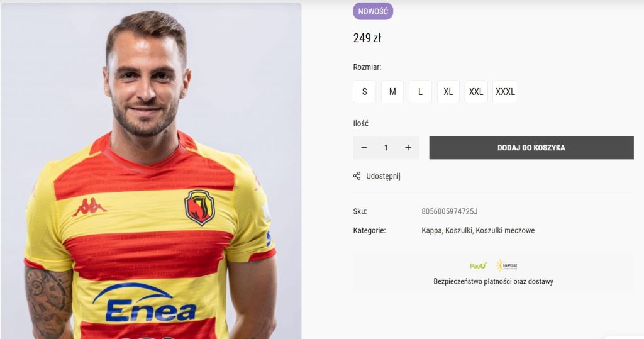Open the Udostępnij share link
Viewport: 644px width, 339px height.
pyautogui.click(x=383, y=176)
